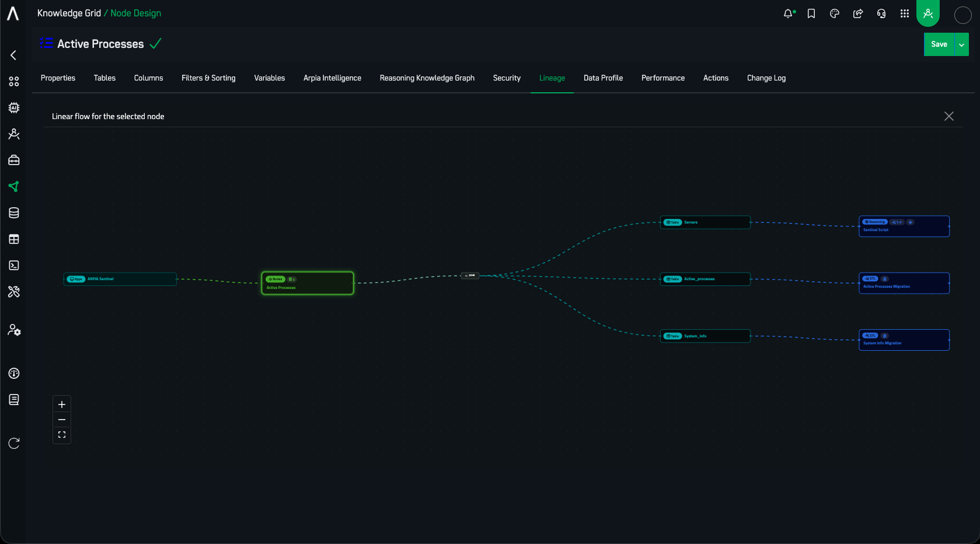Screen dimensions: 980x544
Task: Zoom in on the lineage graph
Action: [x=62, y=404]
